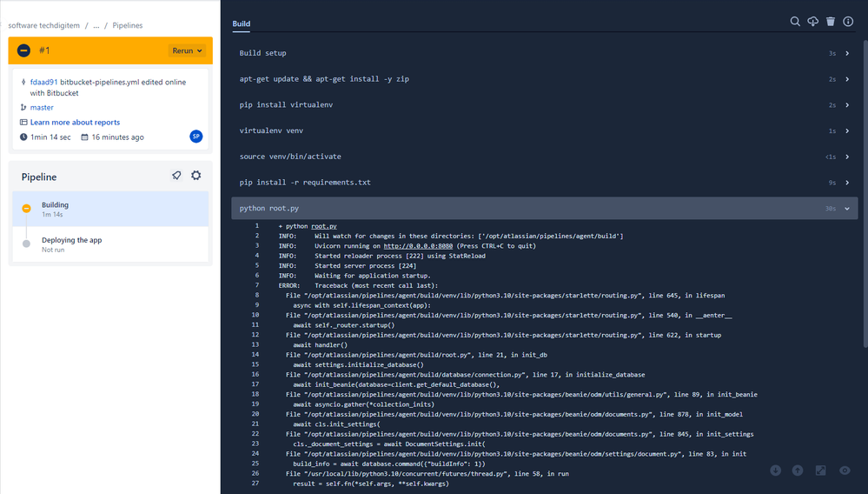
Task: Jump to log bottom with down-arrow icon
Action: [x=776, y=471]
